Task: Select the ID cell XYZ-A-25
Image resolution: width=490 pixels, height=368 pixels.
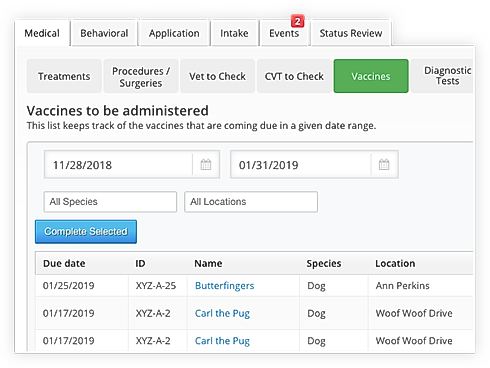Action: click(x=156, y=286)
